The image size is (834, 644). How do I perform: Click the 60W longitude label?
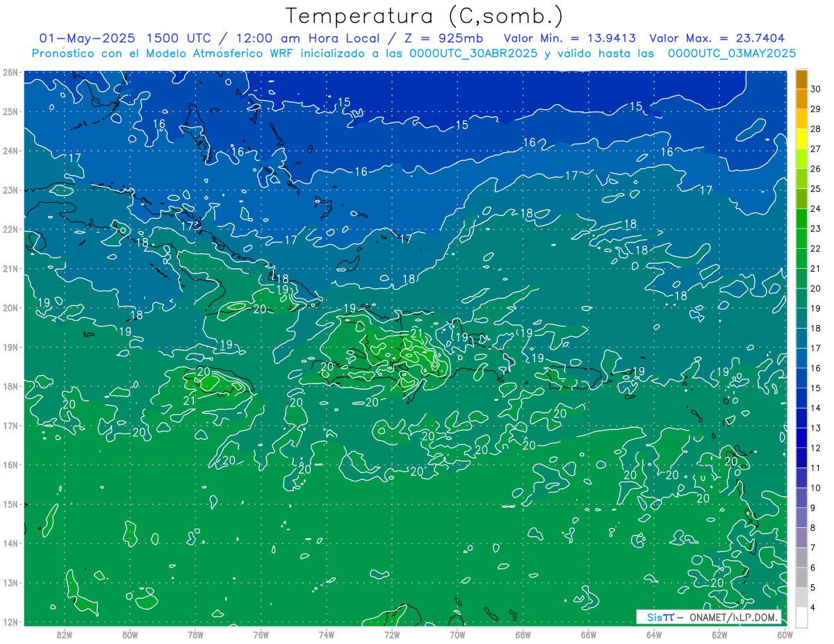785,634
